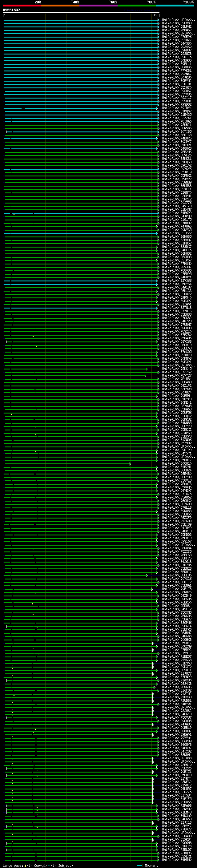
Task: Select the UniRef100_A8VYZ7 label
Action: point(177,375)
